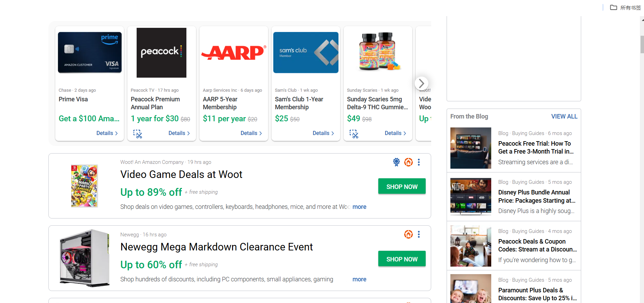
Task: Open Video Game Deals at Woot title
Action: pos(181,175)
